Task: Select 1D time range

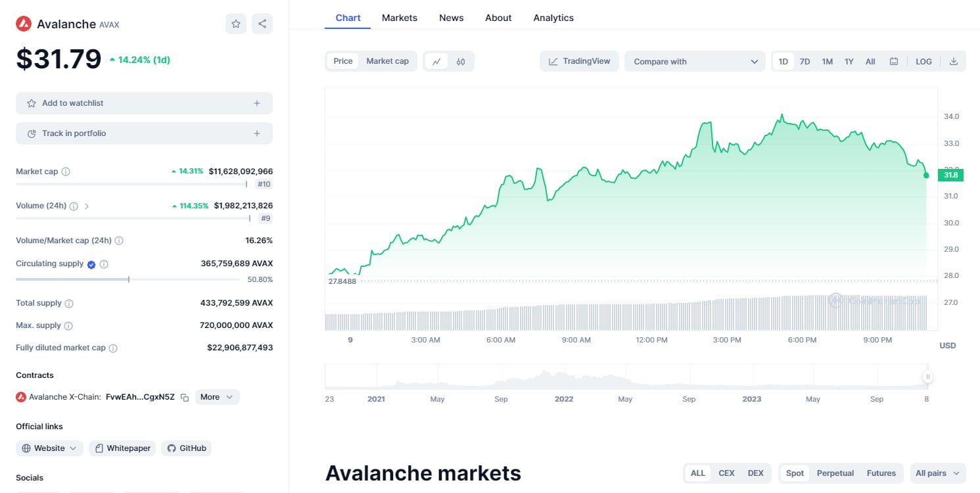Action: pyautogui.click(x=783, y=61)
